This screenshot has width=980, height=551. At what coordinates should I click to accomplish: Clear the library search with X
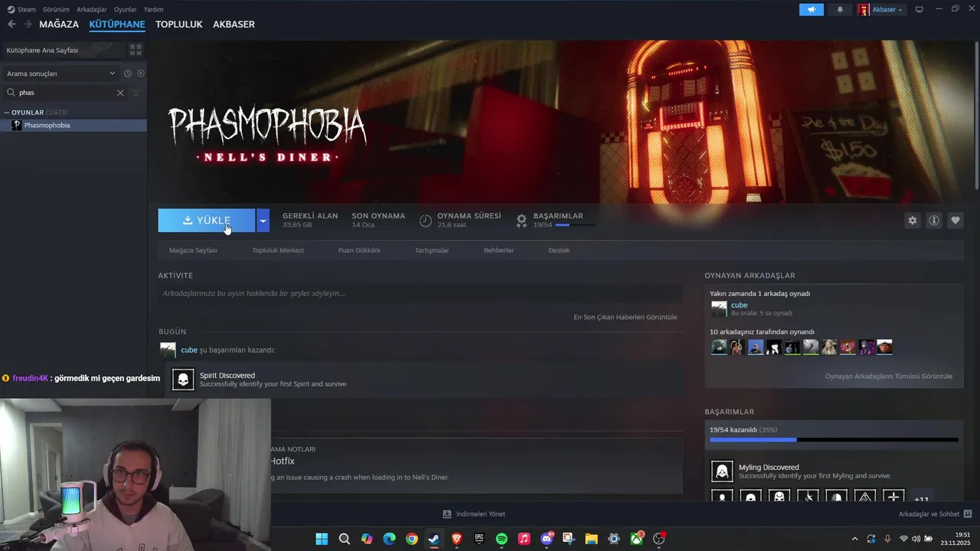coord(120,93)
